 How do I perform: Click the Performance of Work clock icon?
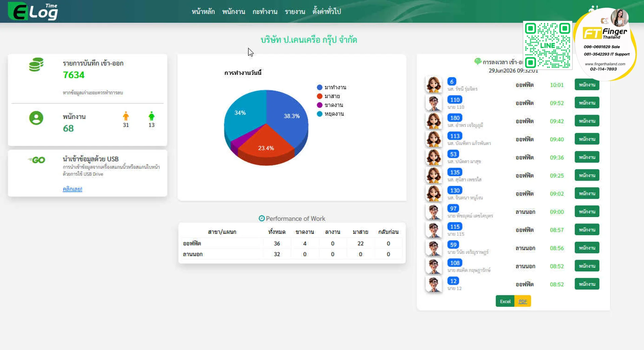[x=262, y=218]
